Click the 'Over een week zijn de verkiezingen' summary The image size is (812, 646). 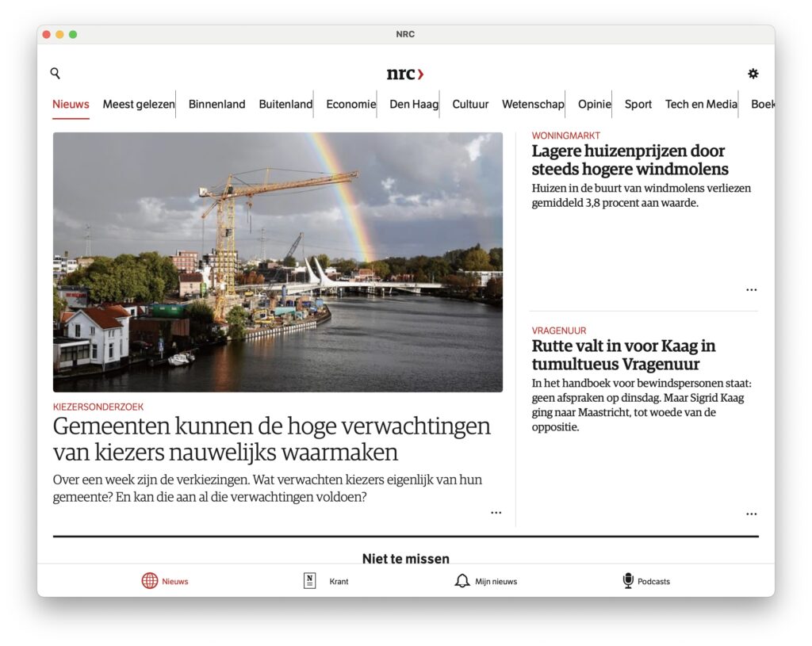[267, 488]
